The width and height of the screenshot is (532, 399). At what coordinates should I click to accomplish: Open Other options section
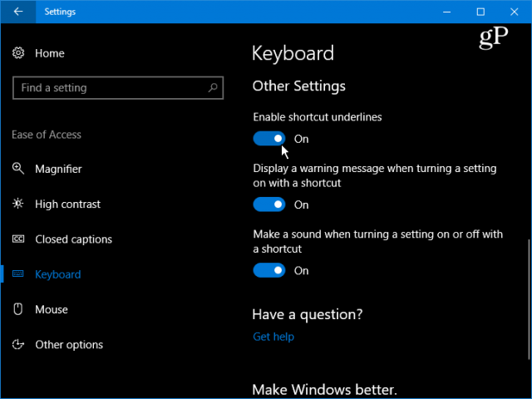(x=69, y=345)
